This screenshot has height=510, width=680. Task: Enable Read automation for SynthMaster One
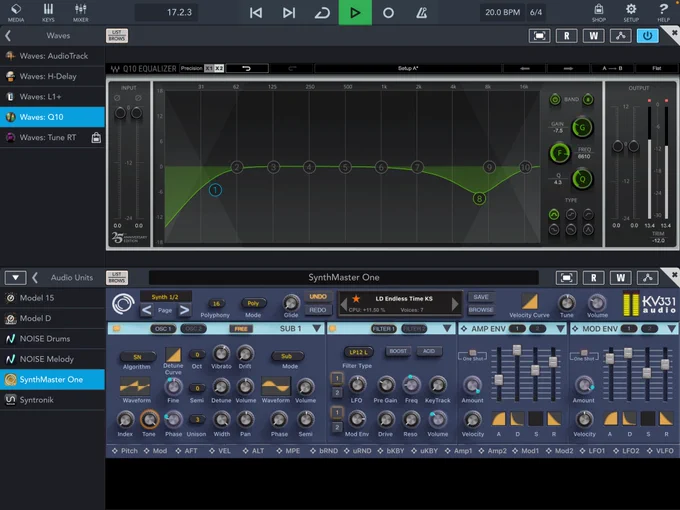(593, 278)
